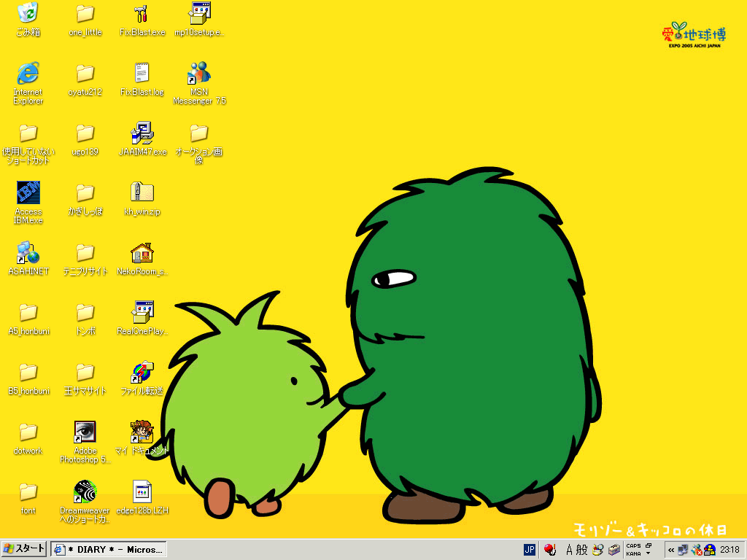Open the language bar options arrow
Image resolution: width=747 pixels, height=560 pixels.
(649, 553)
